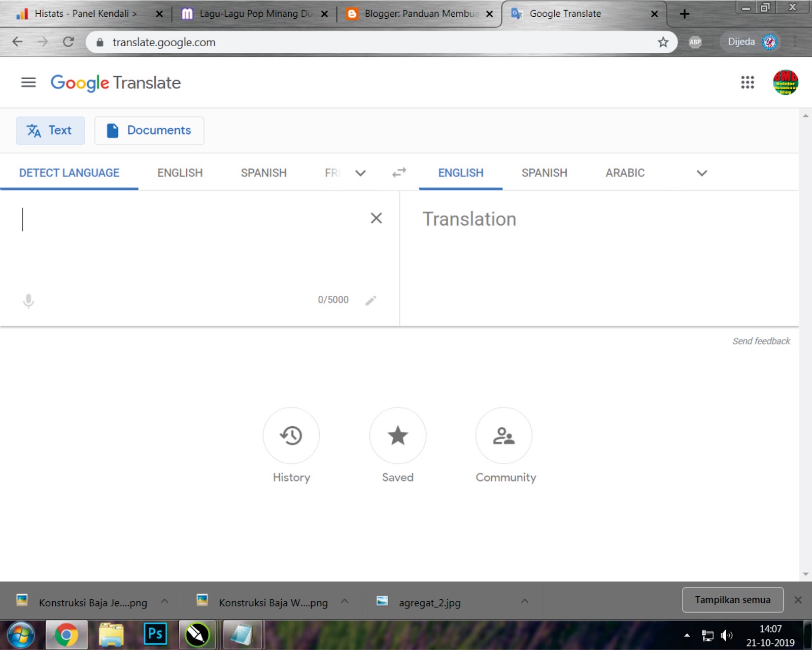This screenshot has width=812, height=650.
Task: Open handwriting input with the pencil icon
Action: click(x=370, y=300)
